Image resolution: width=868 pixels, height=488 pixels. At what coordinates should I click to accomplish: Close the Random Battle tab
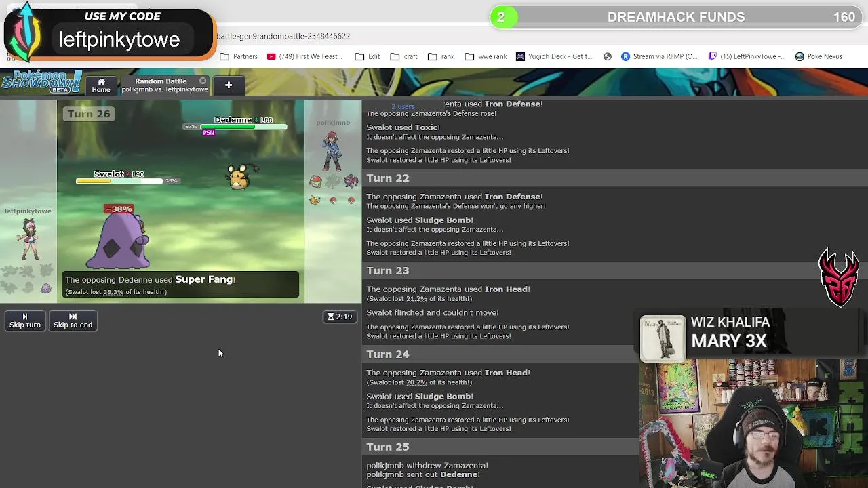point(203,81)
